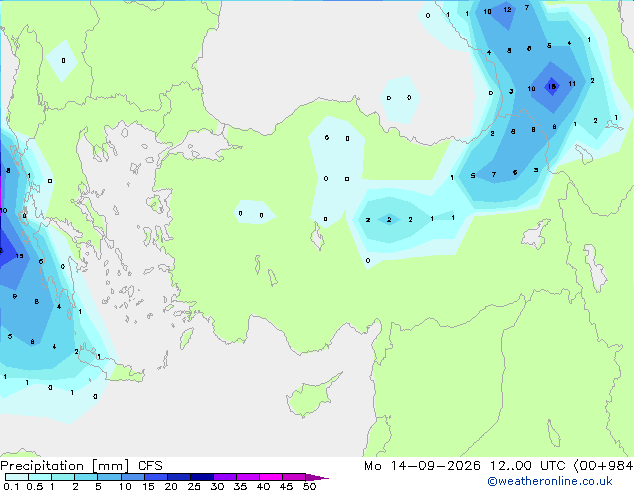Click the 15–20 mm legend swatch
Viewport: 634px width, 490px height.
pyautogui.click(x=156, y=477)
